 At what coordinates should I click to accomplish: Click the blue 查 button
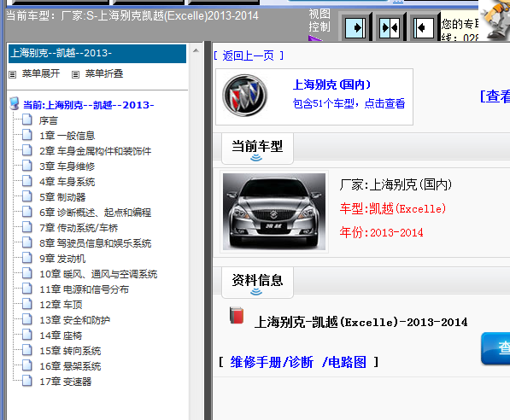click(x=495, y=348)
